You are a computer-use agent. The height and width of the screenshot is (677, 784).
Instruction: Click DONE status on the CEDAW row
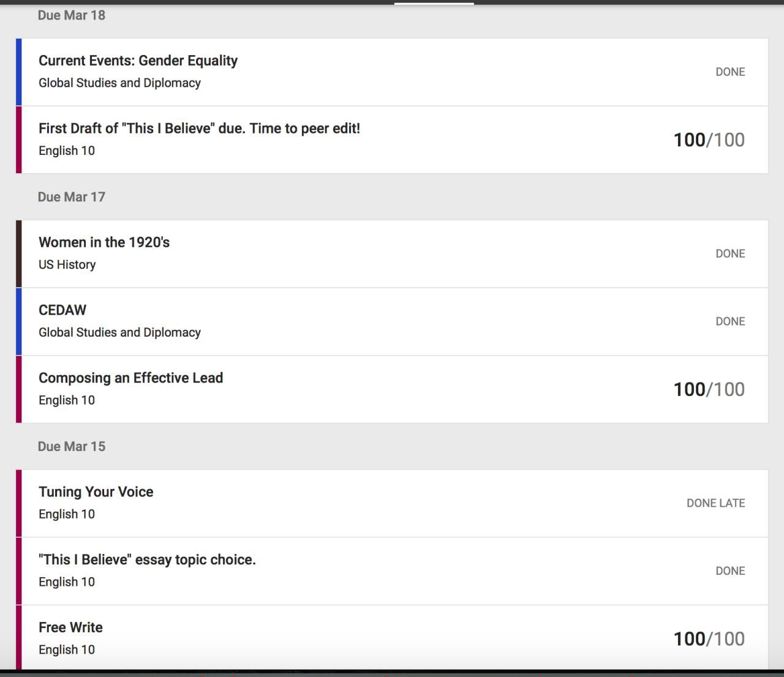coord(730,321)
